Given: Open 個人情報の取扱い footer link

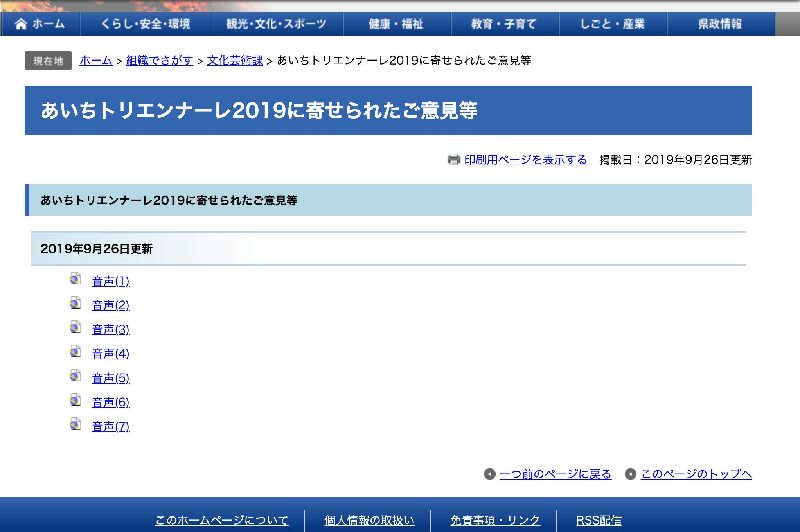Looking at the screenshot, I should (x=369, y=520).
